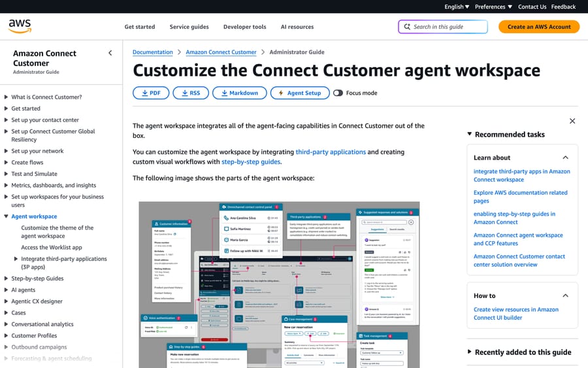Expand Customer Profiles section

pyautogui.click(x=6, y=336)
